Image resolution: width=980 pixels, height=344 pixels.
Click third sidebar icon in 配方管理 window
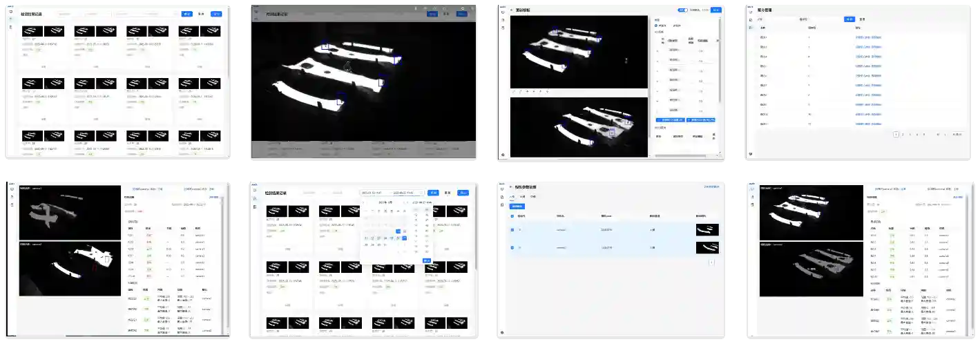(x=751, y=28)
